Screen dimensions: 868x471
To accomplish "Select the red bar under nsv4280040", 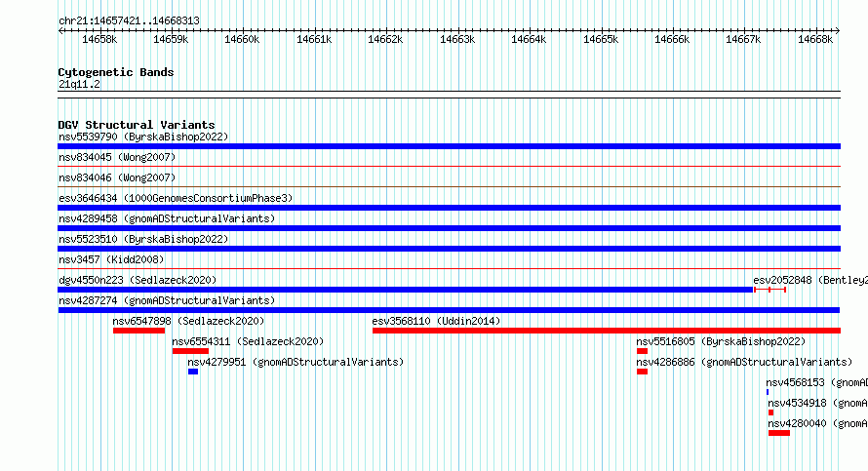I will [x=779, y=433].
